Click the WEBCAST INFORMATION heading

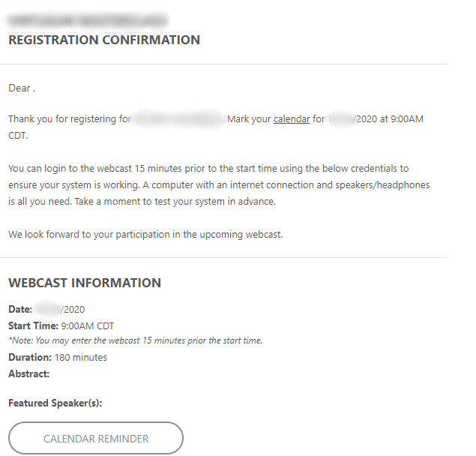[85, 283]
